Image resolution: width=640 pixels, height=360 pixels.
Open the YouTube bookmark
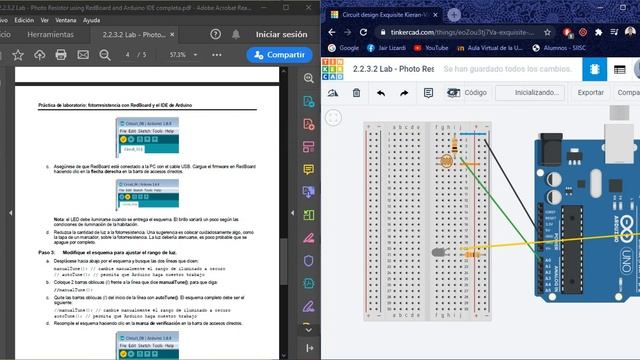[x=431, y=48]
